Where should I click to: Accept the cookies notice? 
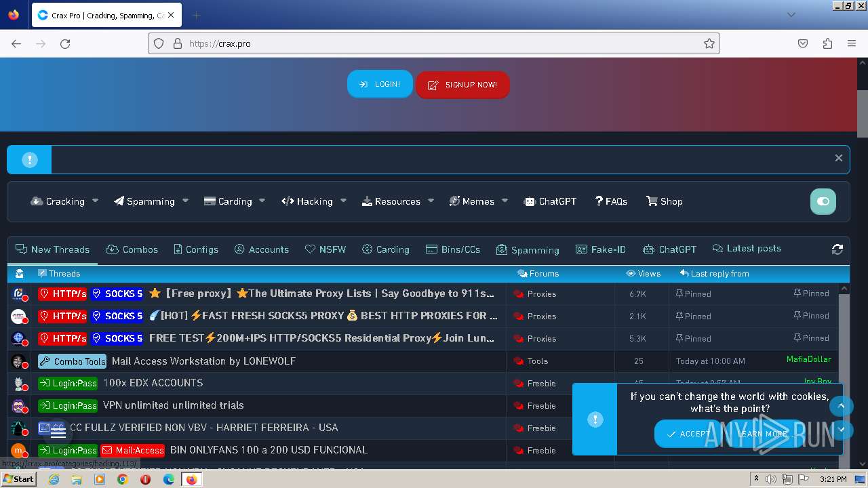(688, 434)
